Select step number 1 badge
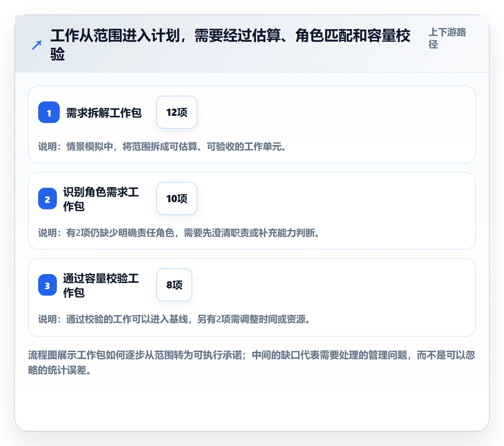Screen dimensions: 504x446 coord(49,112)
